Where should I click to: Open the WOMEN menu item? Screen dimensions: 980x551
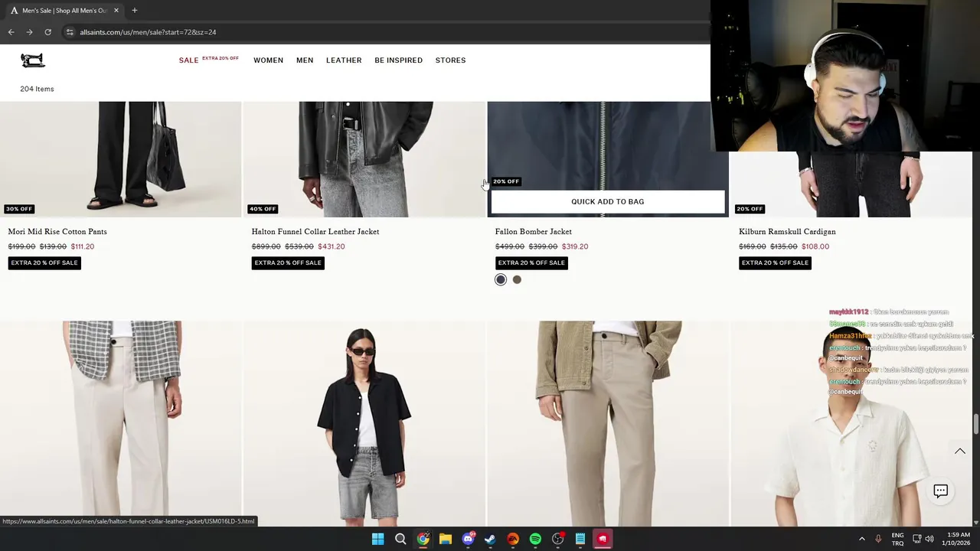click(268, 60)
